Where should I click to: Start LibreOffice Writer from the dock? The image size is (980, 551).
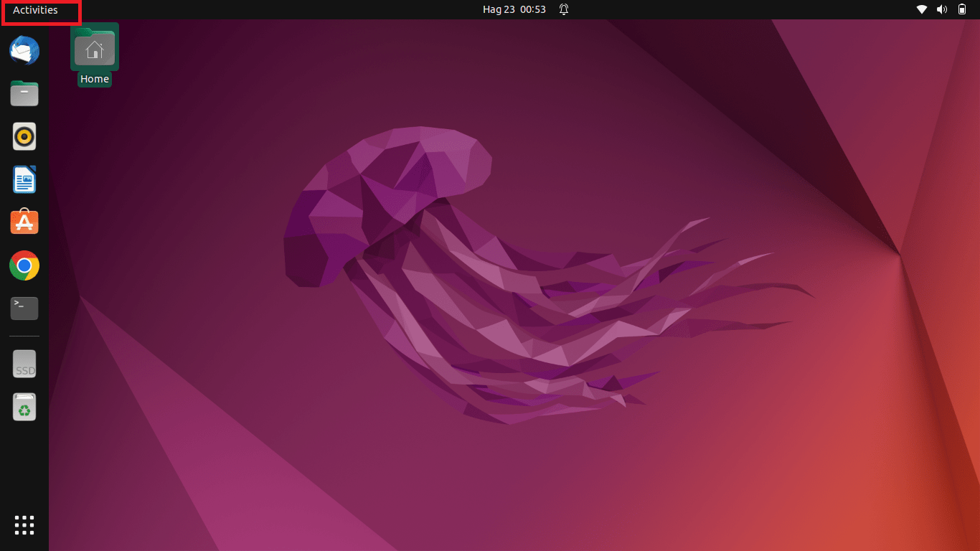[24, 179]
